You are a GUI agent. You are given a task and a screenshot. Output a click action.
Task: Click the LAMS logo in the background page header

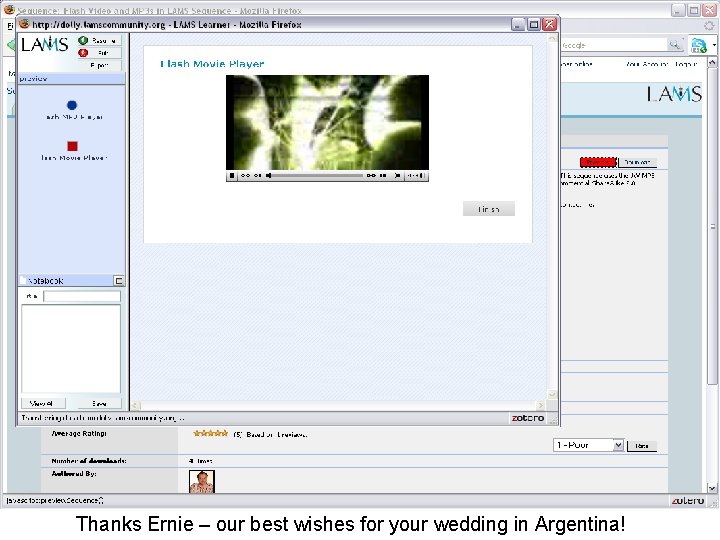(x=674, y=94)
